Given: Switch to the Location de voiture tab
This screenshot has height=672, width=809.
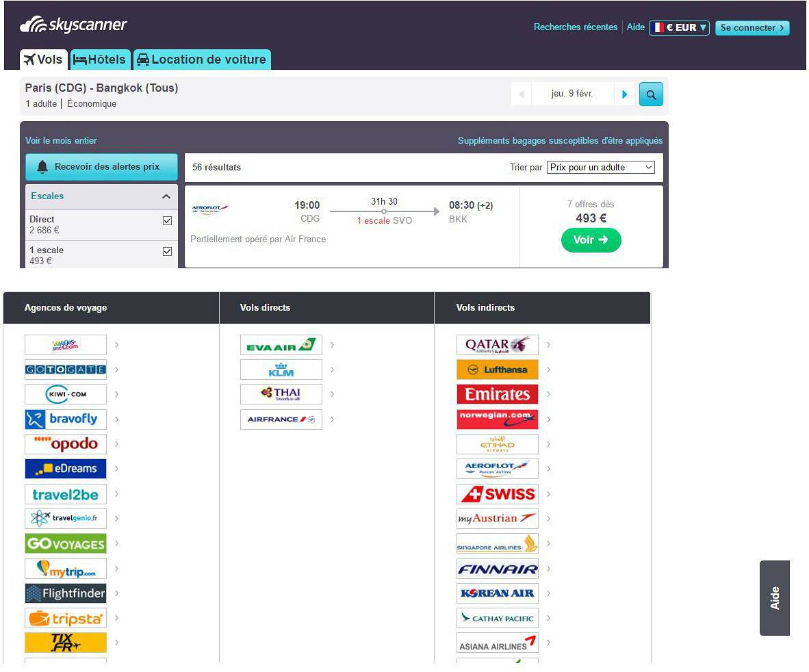Looking at the screenshot, I should (x=202, y=60).
